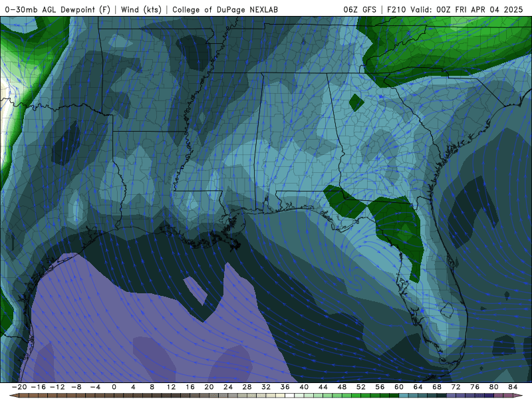Click the 'Valid: 00Z FRI APR 04 2025' text
The height and width of the screenshot is (399, 532).
tap(467, 9)
